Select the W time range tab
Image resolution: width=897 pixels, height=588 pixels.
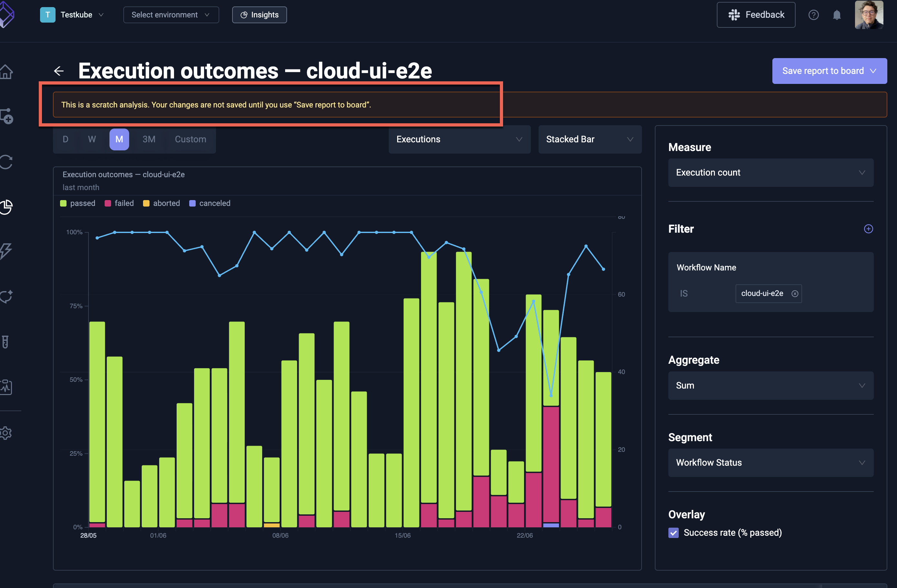(92, 139)
